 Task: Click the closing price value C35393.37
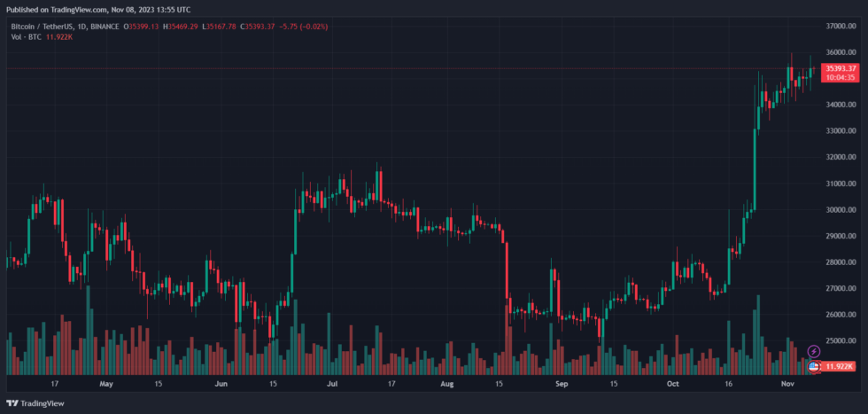256,26
